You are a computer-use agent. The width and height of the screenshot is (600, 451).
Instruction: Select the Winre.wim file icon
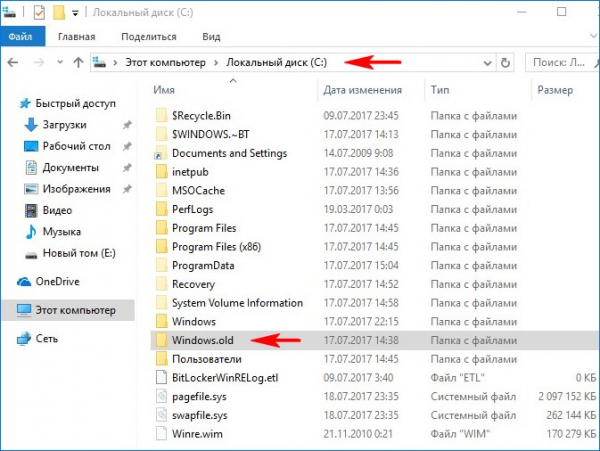[161, 434]
